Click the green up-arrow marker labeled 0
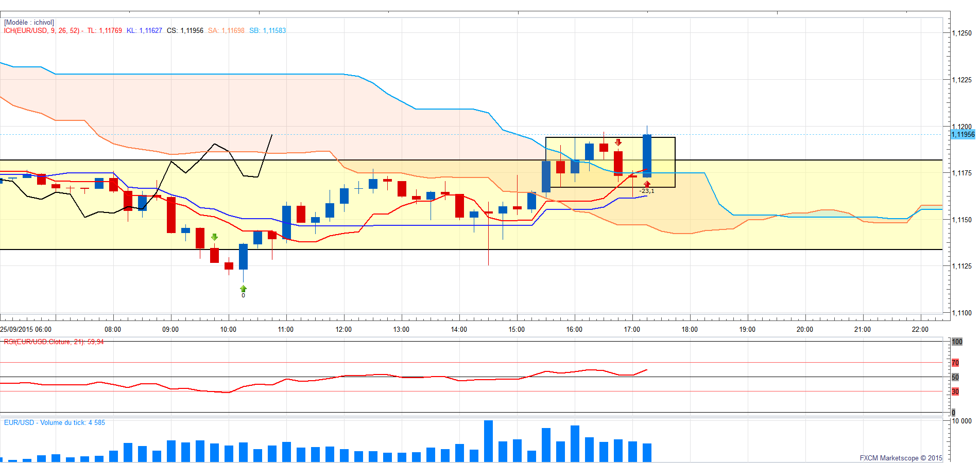980x463 pixels. point(243,289)
